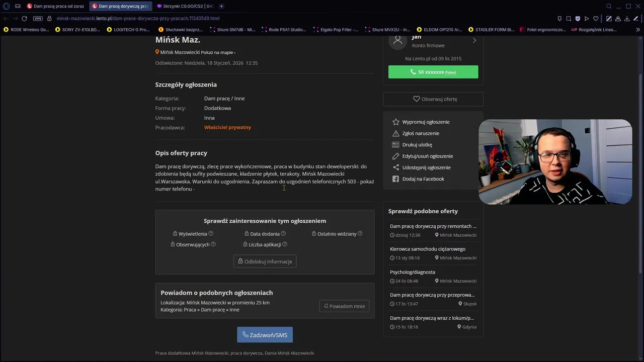The height and width of the screenshot is (362, 644).
Task: Open 'LOGITECH G Pro...' bookmark
Action: [128, 30]
